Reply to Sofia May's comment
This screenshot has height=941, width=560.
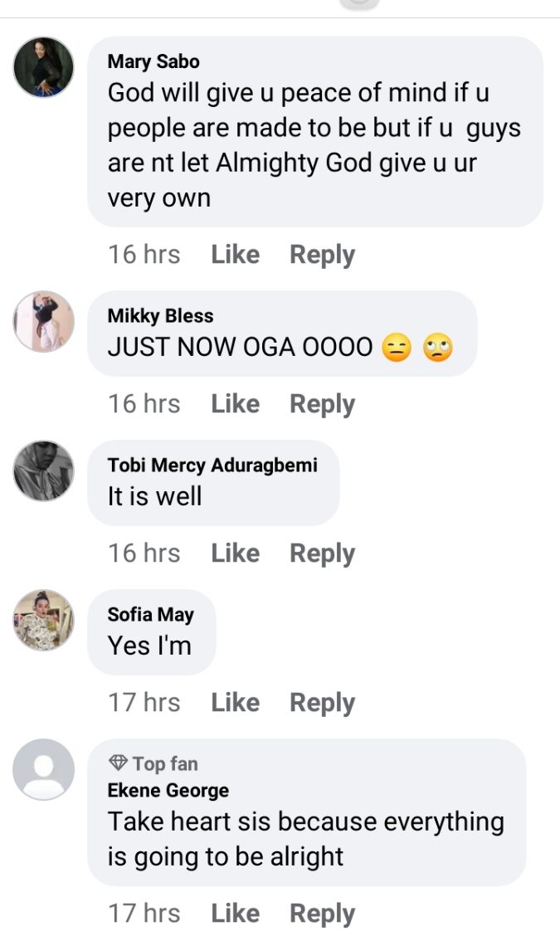[322, 703]
